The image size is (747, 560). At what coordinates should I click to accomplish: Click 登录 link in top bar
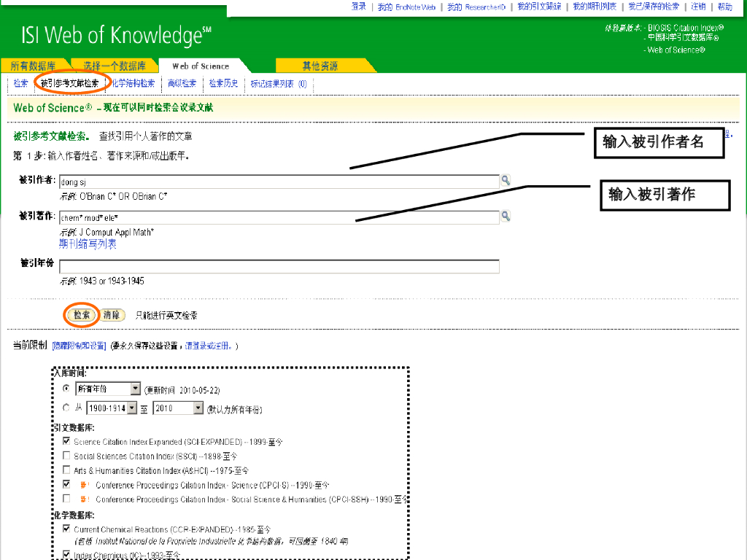[x=359, y=7]
